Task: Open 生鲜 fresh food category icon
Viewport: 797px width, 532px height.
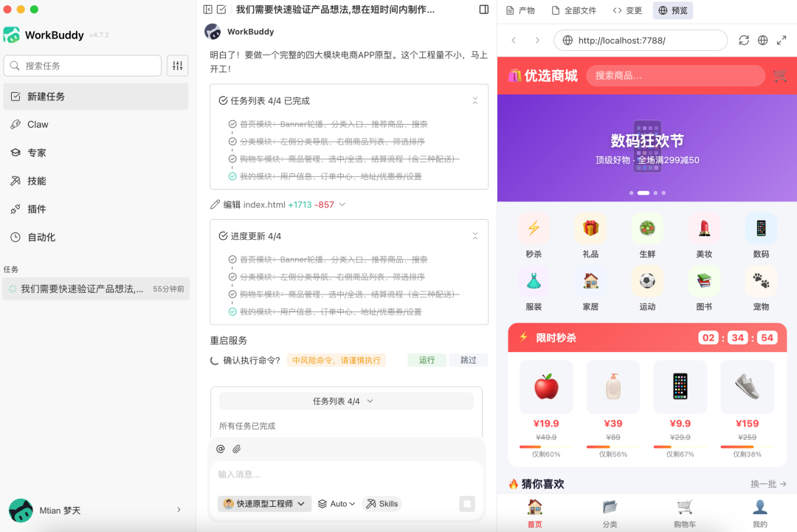Action: point(647,229)
